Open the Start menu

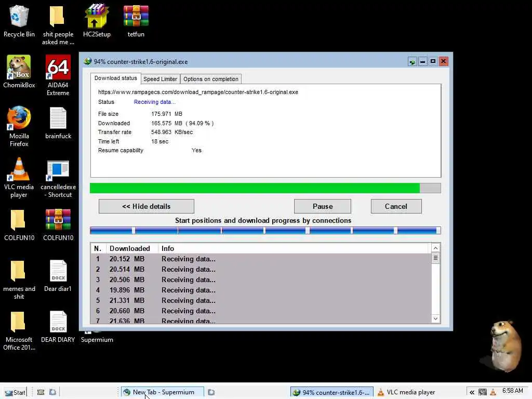point(15,392)
